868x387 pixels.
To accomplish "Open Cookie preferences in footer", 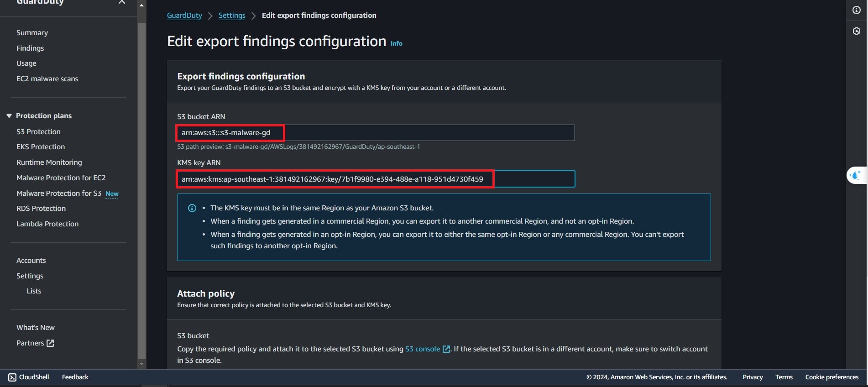I will 831,377.
